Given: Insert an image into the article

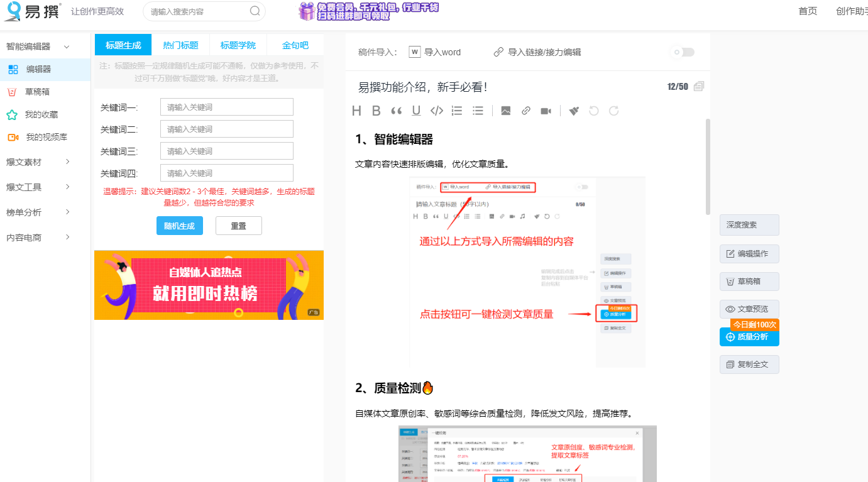Looking at the screenshot, I should [x=505, y=111].
